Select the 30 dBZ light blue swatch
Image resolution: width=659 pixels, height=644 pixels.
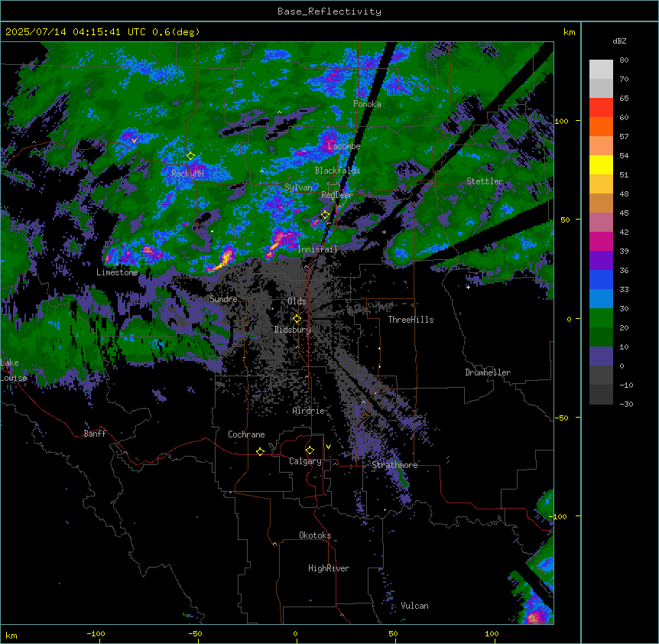(601, 299)
